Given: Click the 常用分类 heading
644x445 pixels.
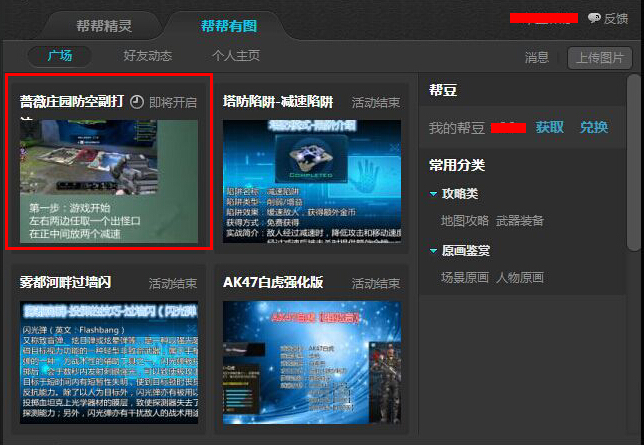Looking at the screenshot, I should pyautogui.click(x=457, y=165).
